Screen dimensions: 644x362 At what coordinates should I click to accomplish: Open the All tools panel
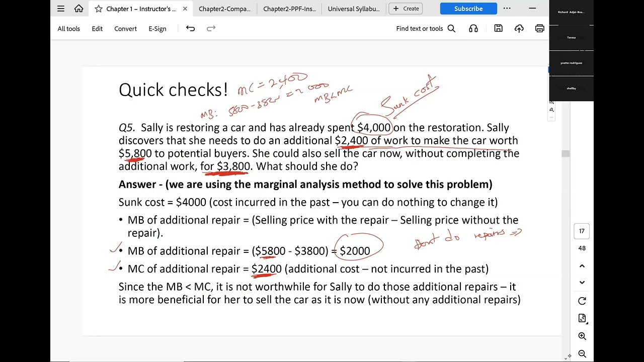[x=69, y=29]
